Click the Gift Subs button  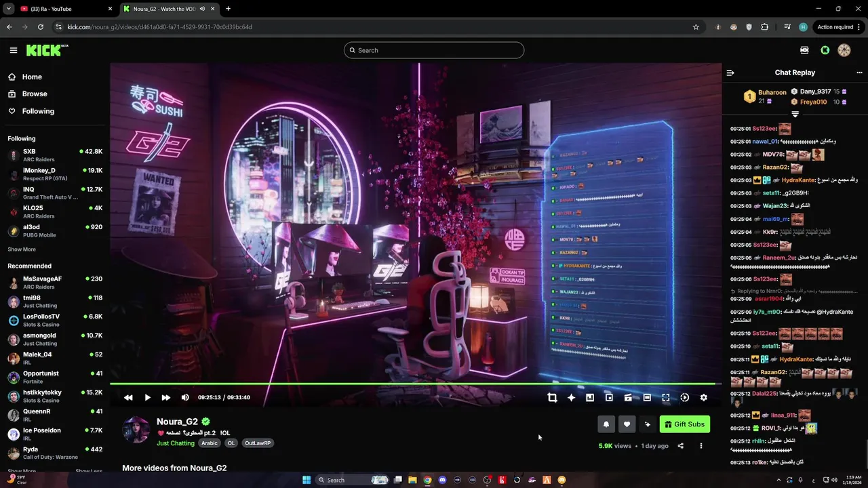pos(685,424)
